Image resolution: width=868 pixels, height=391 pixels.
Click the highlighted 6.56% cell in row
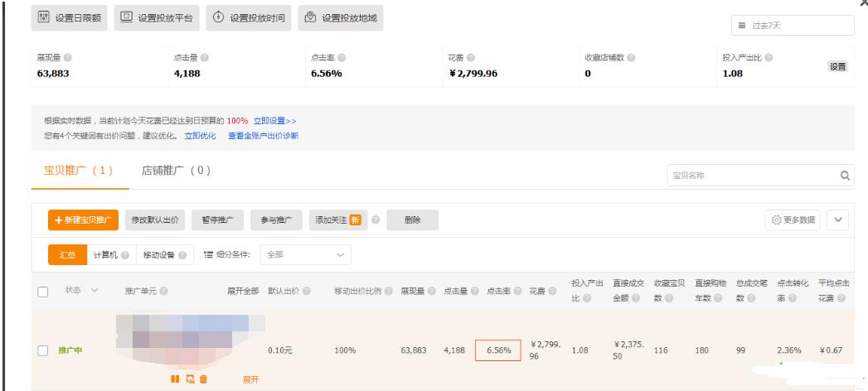(x=498, y=350)
